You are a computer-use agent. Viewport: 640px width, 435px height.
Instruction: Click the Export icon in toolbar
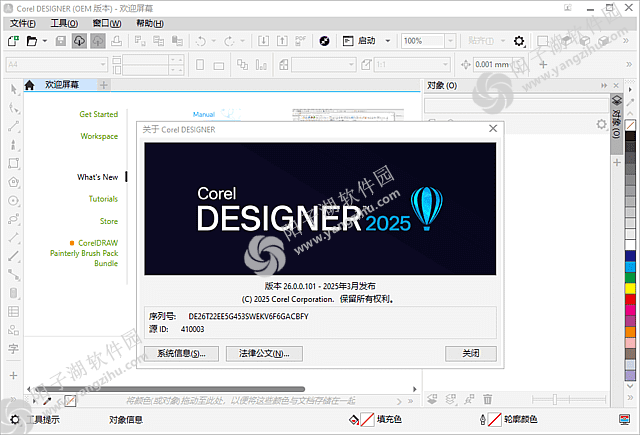click(282, 41)
